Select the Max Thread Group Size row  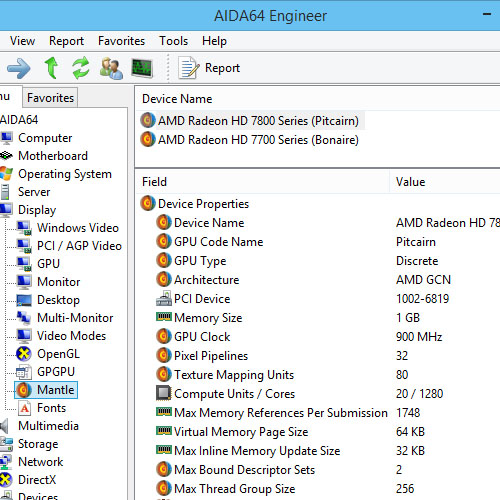coord(235,489)
